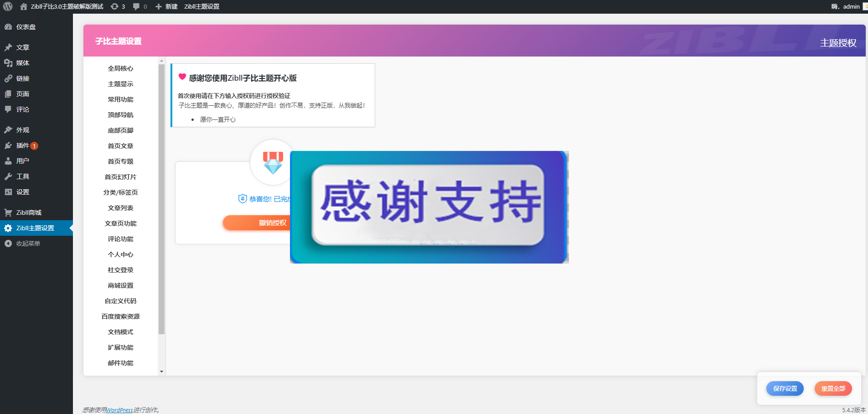Viewport: 868px width, 414px height.
Task: Select 评论功能 settings tab
Action: tap(120, 239)
